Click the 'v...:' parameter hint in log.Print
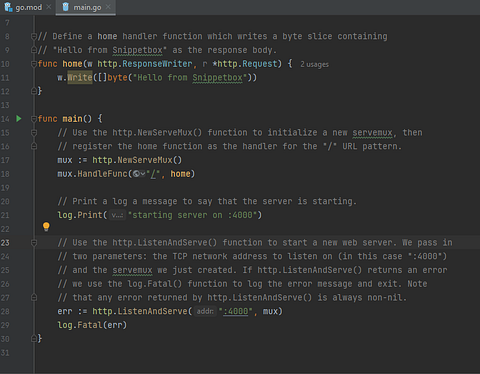The image size is (480, 374). point(117,215)
